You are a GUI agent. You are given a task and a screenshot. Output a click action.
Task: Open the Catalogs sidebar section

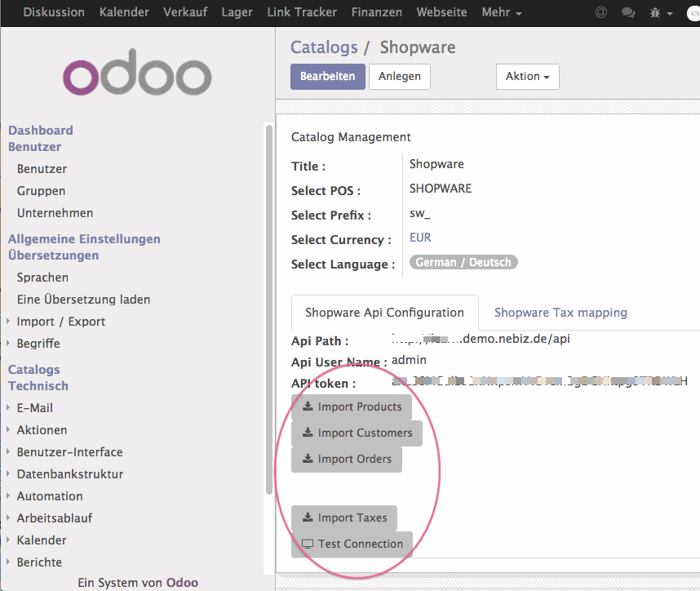[x=34, y=370]
